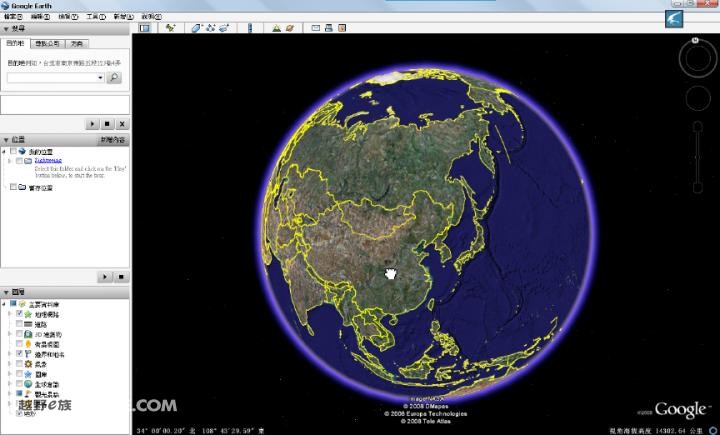Open the view in Google Maps icon
Screen dimensions: 720x435
342,28
